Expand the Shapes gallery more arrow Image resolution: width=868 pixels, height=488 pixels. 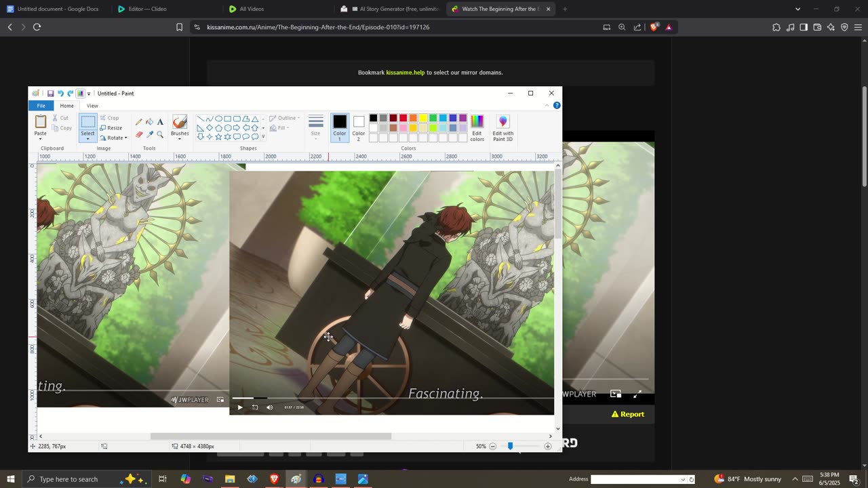coord(263,137)
